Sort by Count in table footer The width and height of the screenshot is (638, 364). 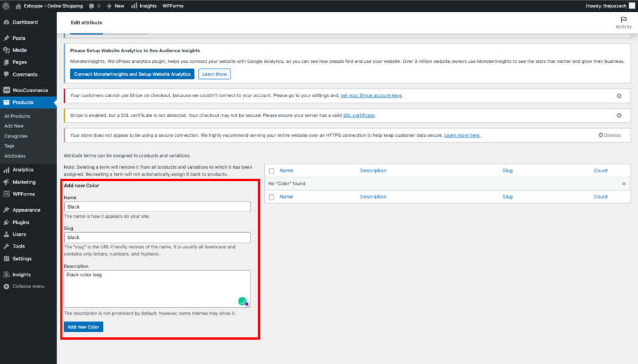(x=601, y=197)
